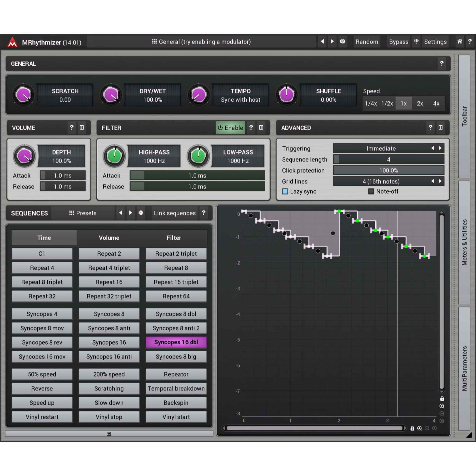Click SEQUENCES help question mark

click(203, 213)
